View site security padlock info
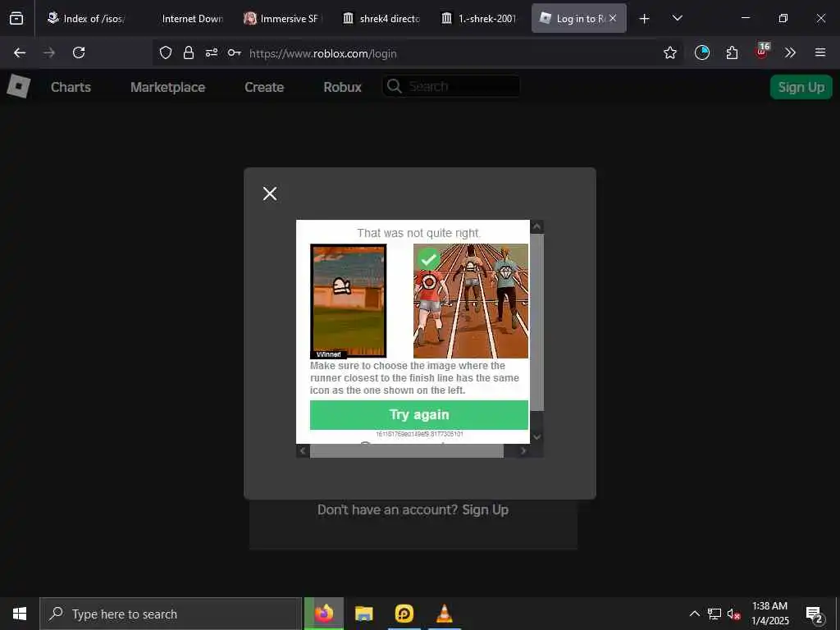This screenshot has width=840, height=630. 189,52
